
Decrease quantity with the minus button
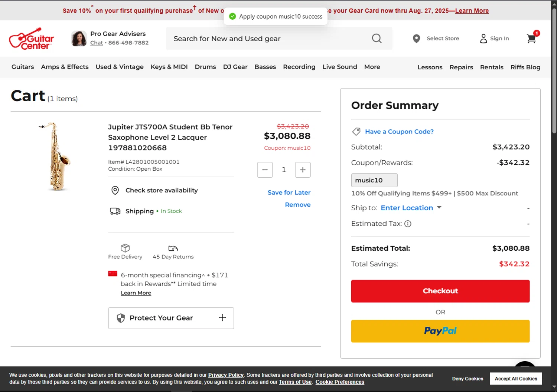click(x=265, y=170)
